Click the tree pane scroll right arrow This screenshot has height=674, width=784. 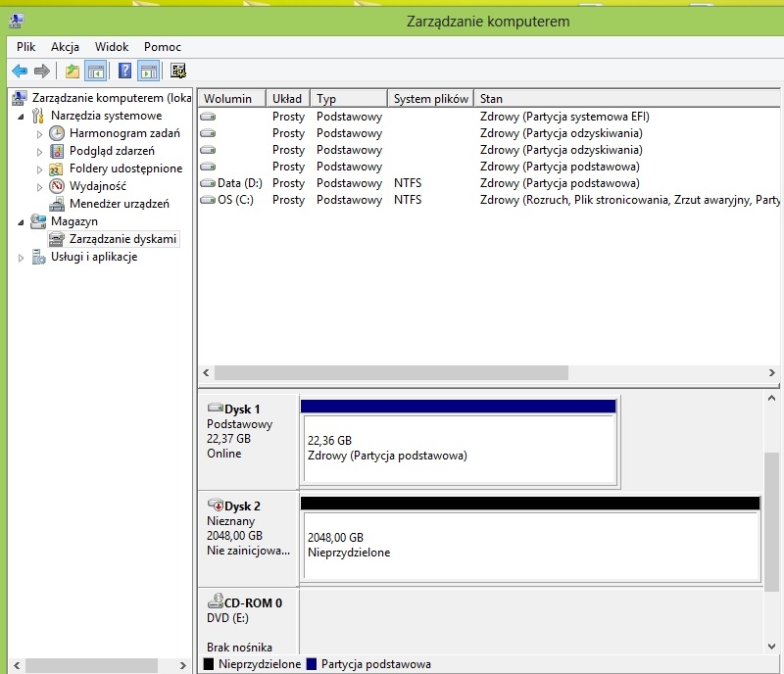click(183, 665)
